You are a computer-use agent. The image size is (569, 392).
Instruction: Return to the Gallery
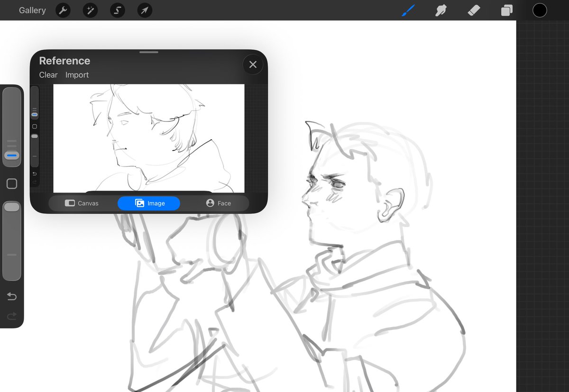[32, 10]
